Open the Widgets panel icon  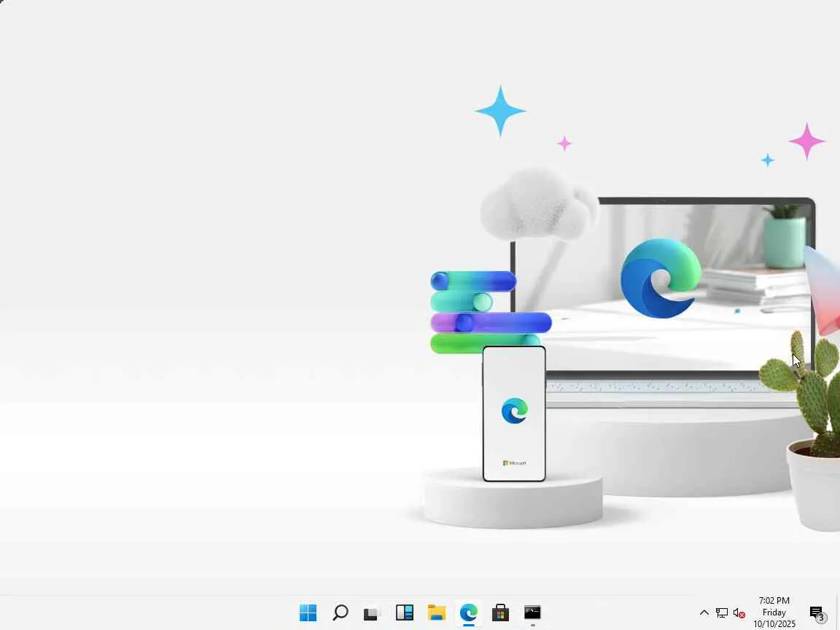click(x=405, y=612)
